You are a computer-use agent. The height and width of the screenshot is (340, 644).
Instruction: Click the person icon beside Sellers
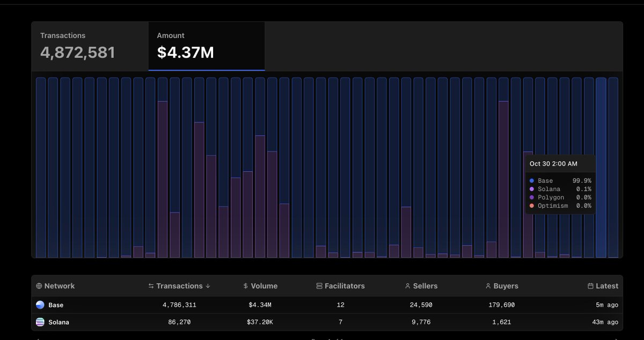point(408,286)
